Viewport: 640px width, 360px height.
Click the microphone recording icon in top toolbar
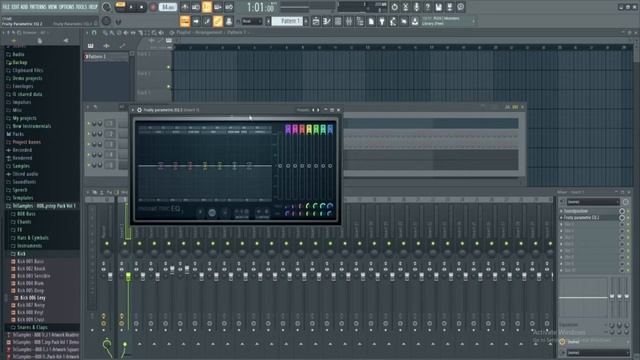(416, 7)
